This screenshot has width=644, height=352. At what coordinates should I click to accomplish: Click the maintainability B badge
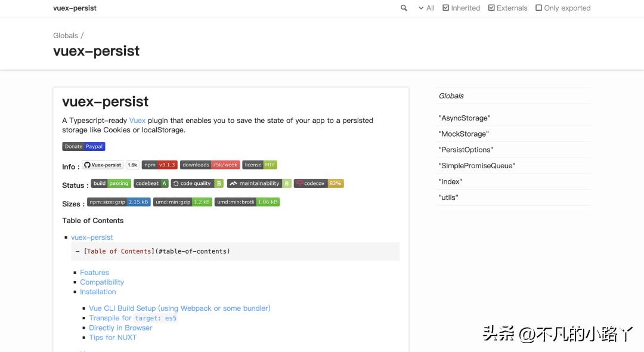[259, 184]
